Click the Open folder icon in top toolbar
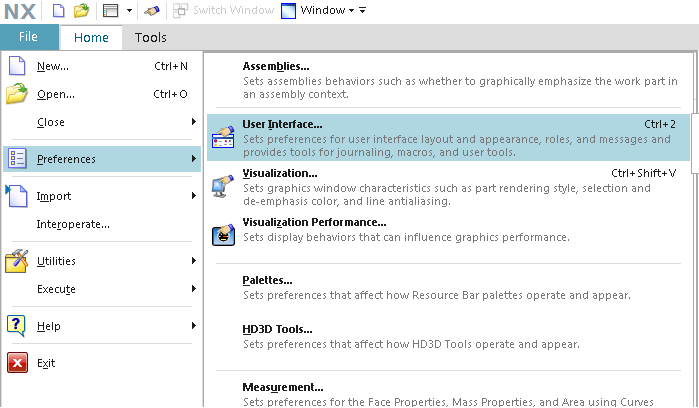The width and height of the screenshot is (699, 408). [81, 10]
